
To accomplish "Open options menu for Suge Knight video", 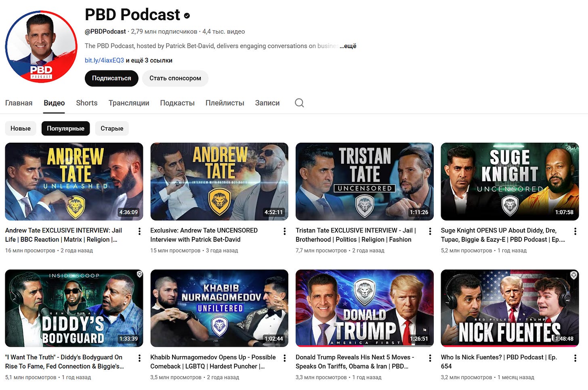I will coord(575,231).
